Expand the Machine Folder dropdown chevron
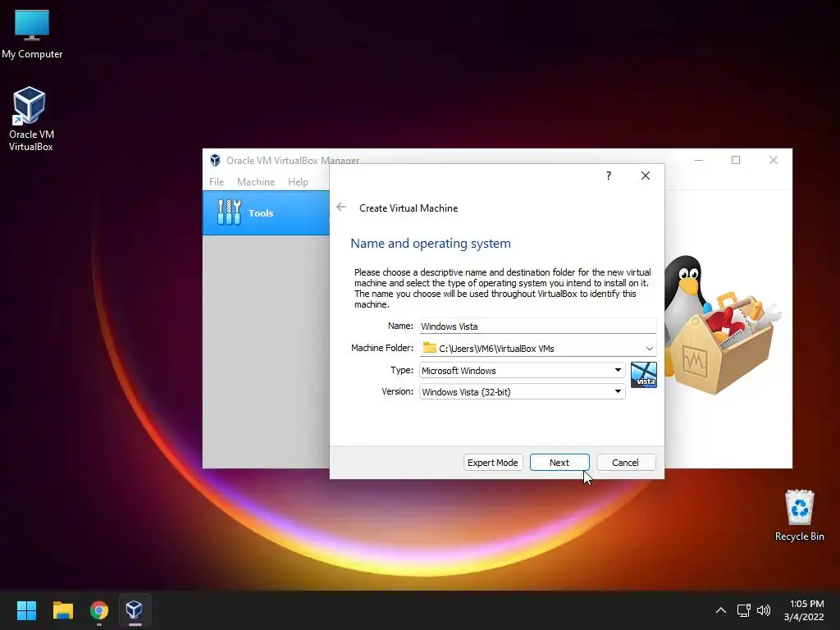Screen dimensions: 840x630 pos(650,349)
